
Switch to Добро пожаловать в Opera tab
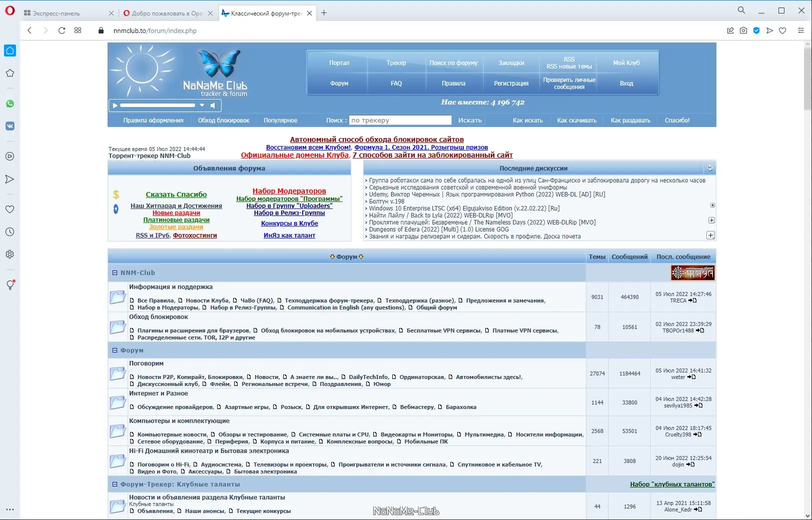pos(168,13)
